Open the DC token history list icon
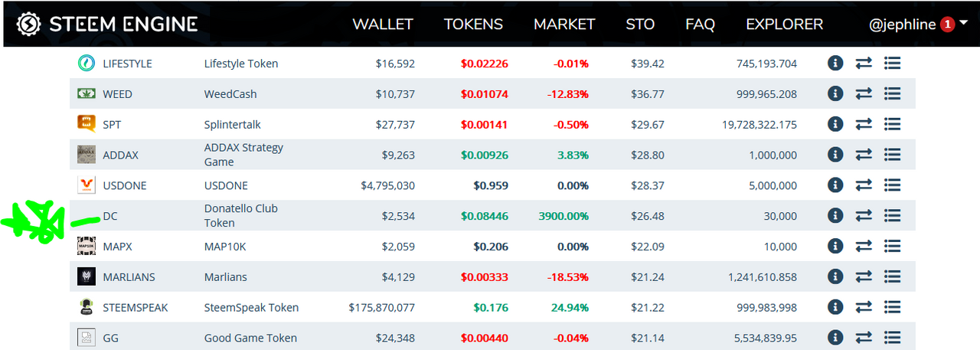 coord(892,216)
